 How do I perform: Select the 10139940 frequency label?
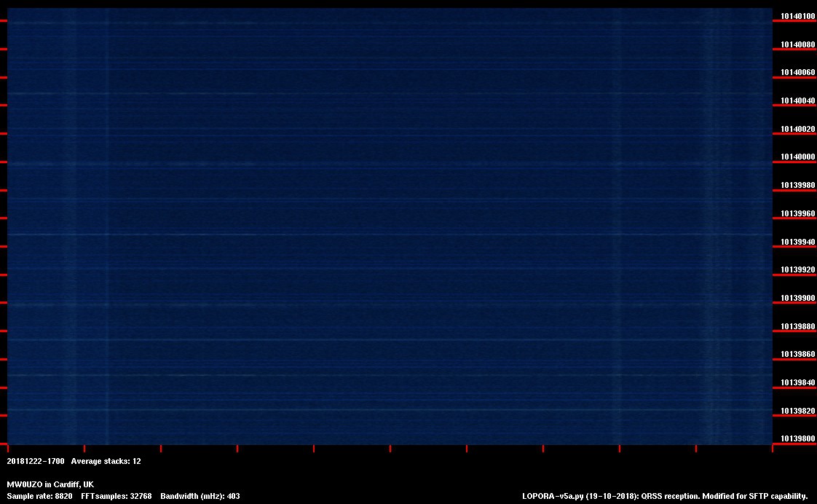pos(797,242)
